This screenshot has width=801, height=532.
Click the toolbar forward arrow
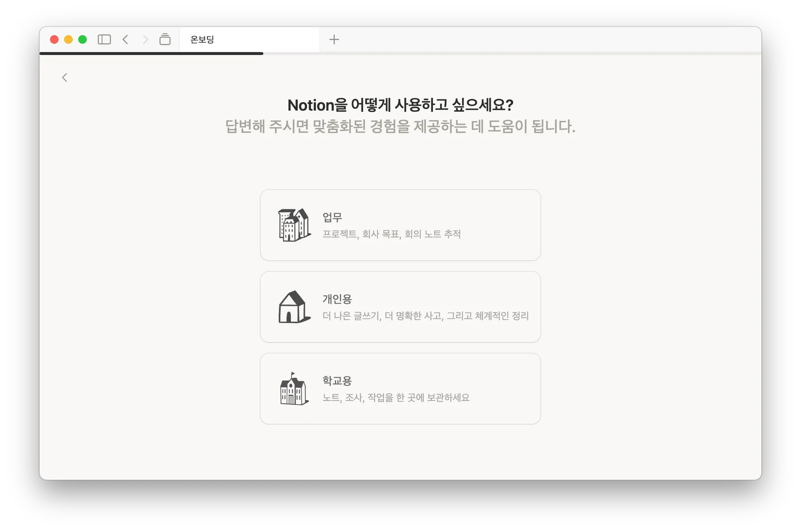(145, 39)
